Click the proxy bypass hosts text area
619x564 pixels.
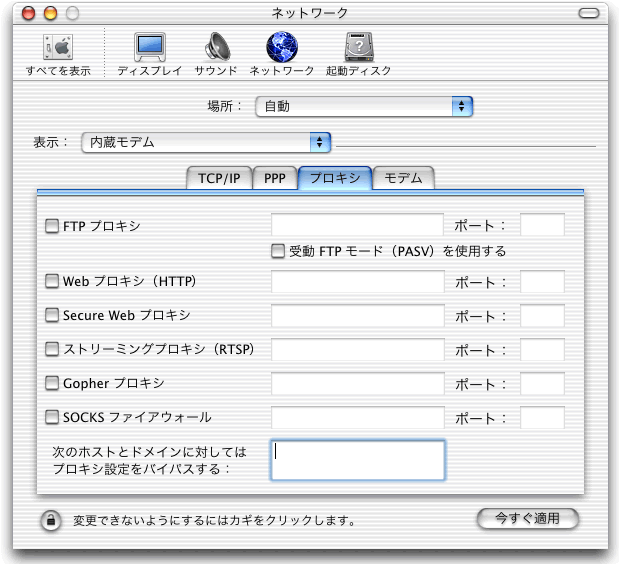[x=357, y=460]
